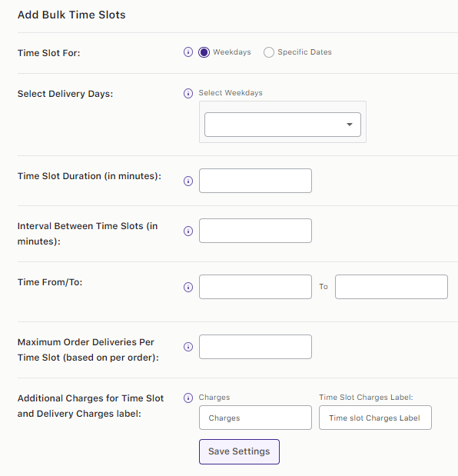458x476 pixels.
Task: Select the Weekdays radio button
Action: pos(204,52)
